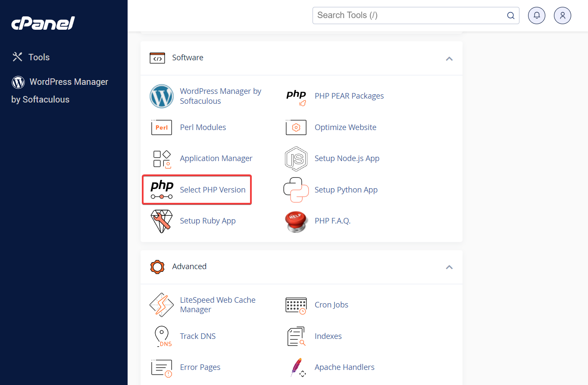Viewport: 588px width, 385px height.
Task: Click the Apache Handlers feather icon
Action: coord(297,368)
